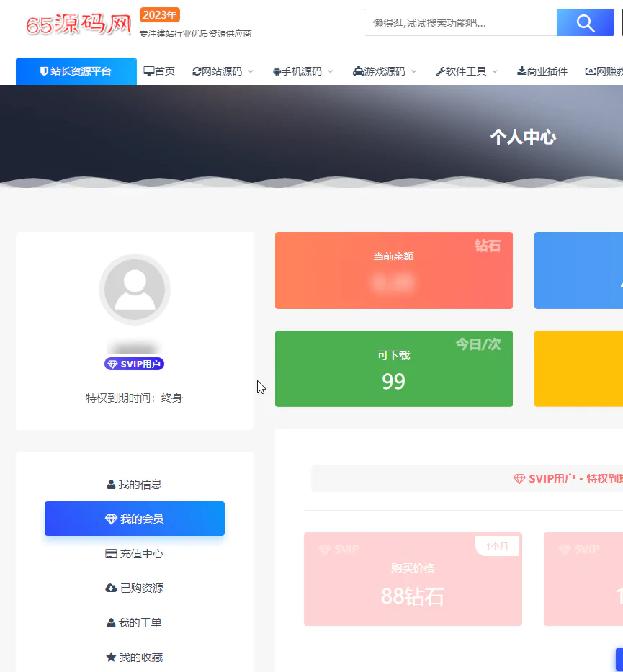Open the green 可下载 99 card
623x672 pixels.
pyautogui.click(x=394, y=369)
